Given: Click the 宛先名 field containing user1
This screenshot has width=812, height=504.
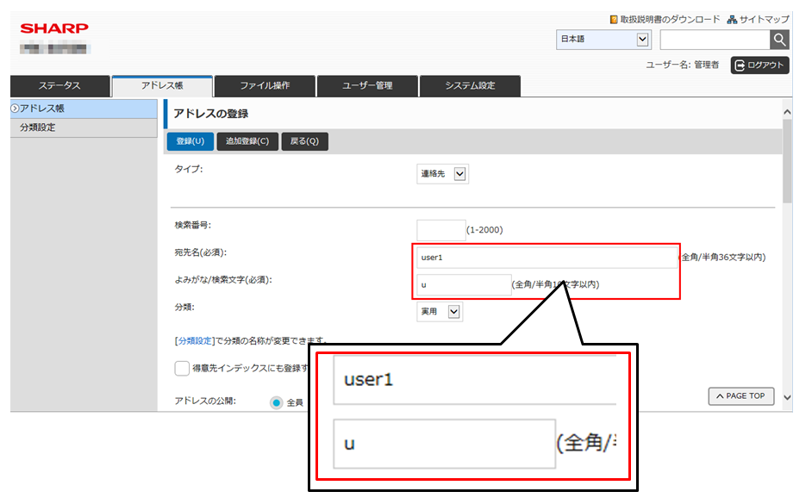Looking at the screenshot, I should pyautogui.click(x=547, y=258).
